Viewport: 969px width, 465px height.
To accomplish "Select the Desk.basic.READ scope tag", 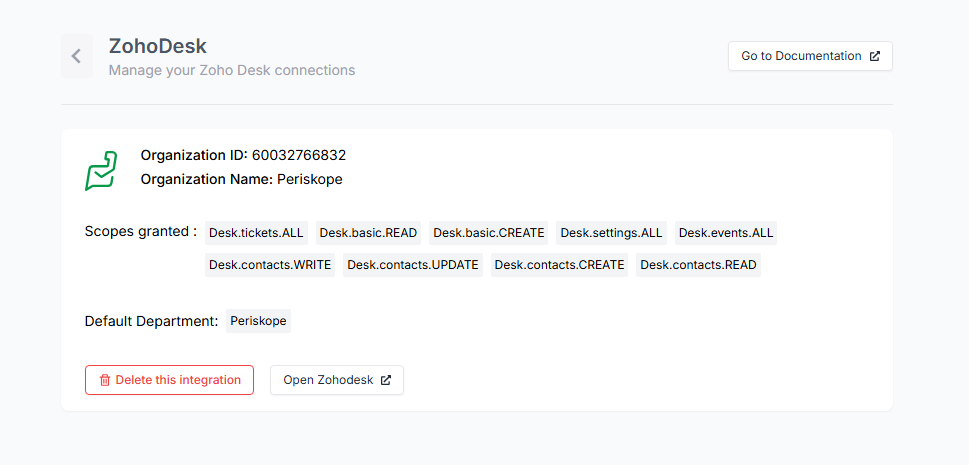I will click(368, 233).
